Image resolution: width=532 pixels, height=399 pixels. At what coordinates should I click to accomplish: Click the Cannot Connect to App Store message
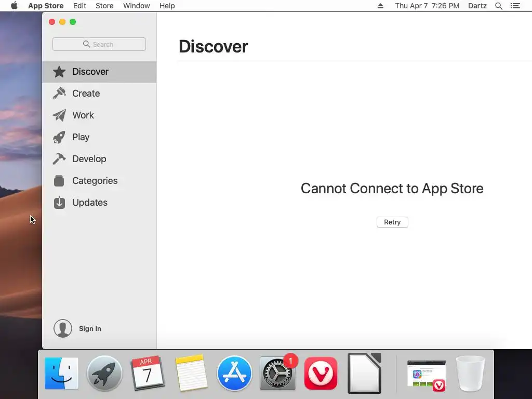pos(392,189)
